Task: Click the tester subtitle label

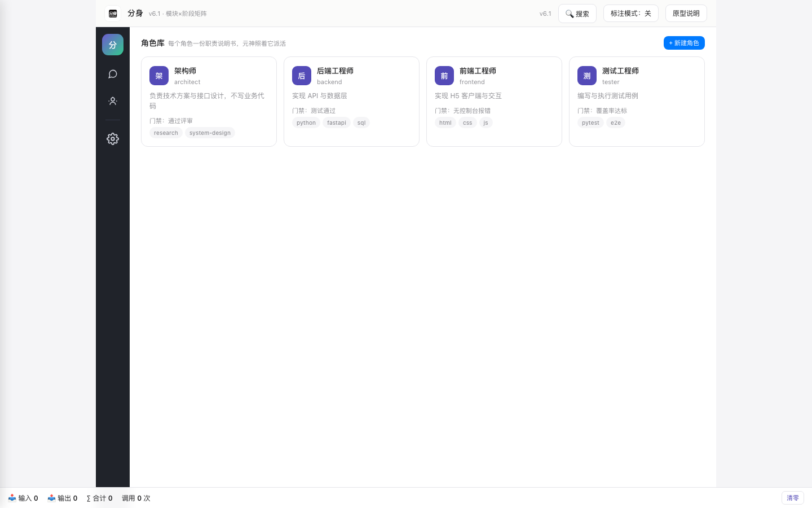Action: (x=611, y=82)
